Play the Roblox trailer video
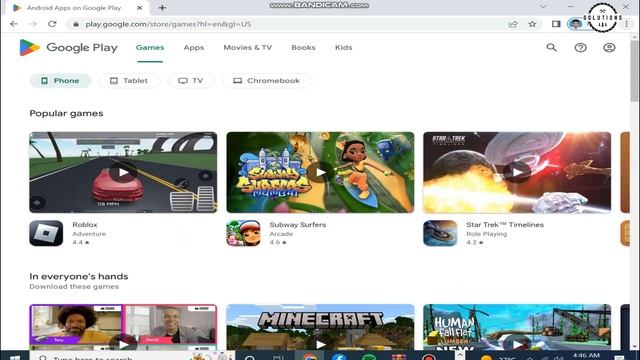This screenshot has height=360, width=640. click(x=123, y=172)
